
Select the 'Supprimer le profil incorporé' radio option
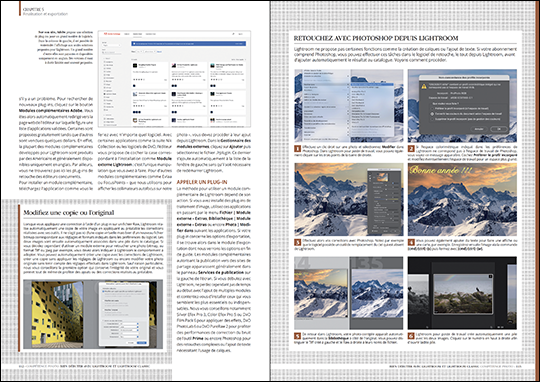432,119
